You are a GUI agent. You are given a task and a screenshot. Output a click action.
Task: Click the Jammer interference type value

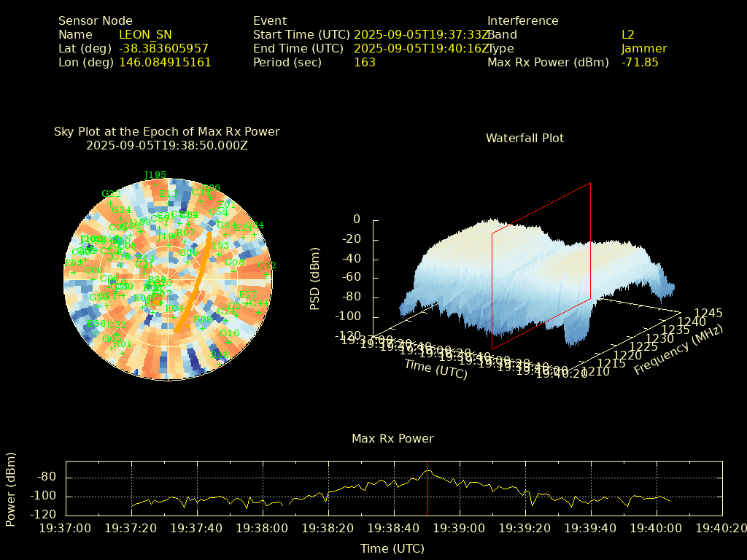[643, 49]
